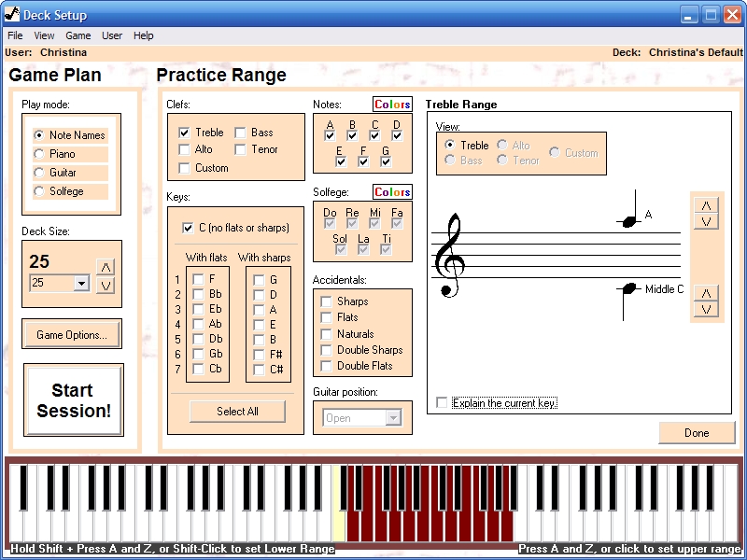
Task: Check the C# key checkbox
Action: coord(259,370)
